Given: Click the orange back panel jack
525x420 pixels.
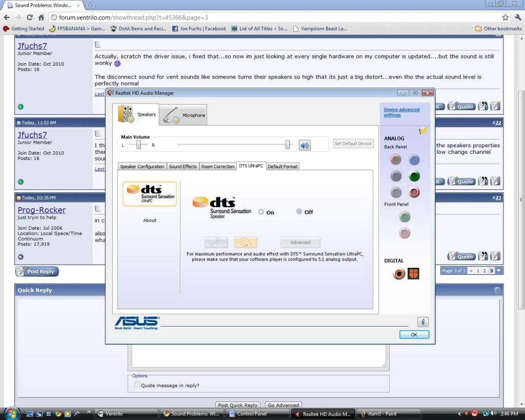Looking at the screenshot, I should click(395, 159).
